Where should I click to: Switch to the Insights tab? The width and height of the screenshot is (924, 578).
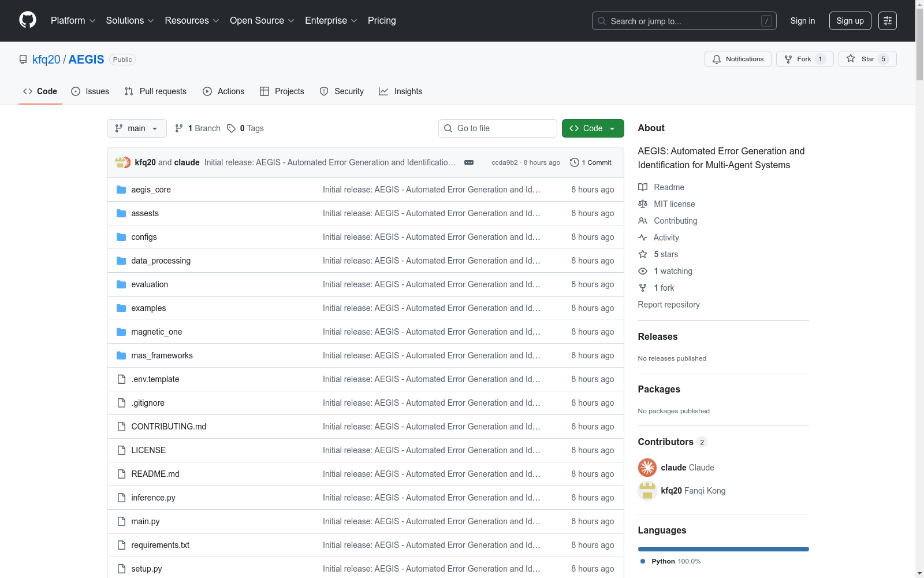[x=400, y=91]
